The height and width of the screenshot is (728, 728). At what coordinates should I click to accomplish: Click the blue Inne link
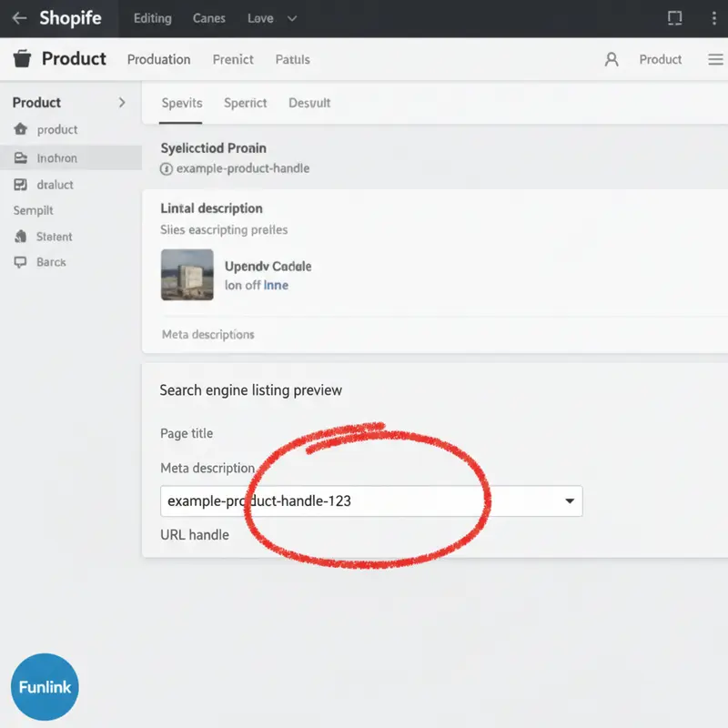click(x=276, y=285)
